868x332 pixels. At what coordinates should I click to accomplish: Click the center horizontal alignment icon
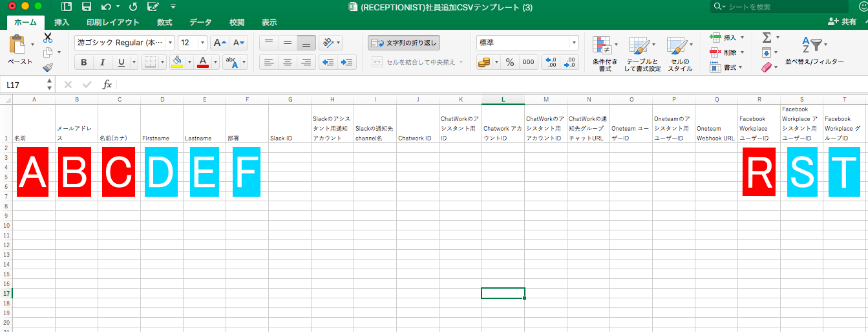click(288, 62)
